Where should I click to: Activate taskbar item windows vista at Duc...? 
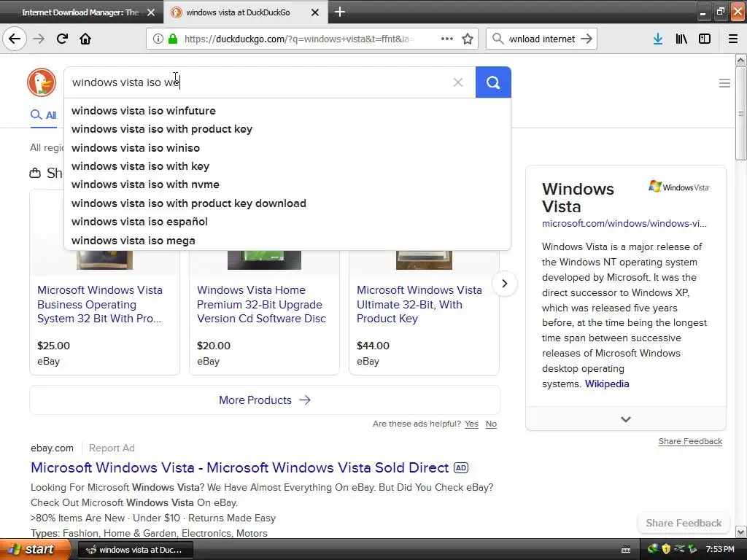click(135, 550)
